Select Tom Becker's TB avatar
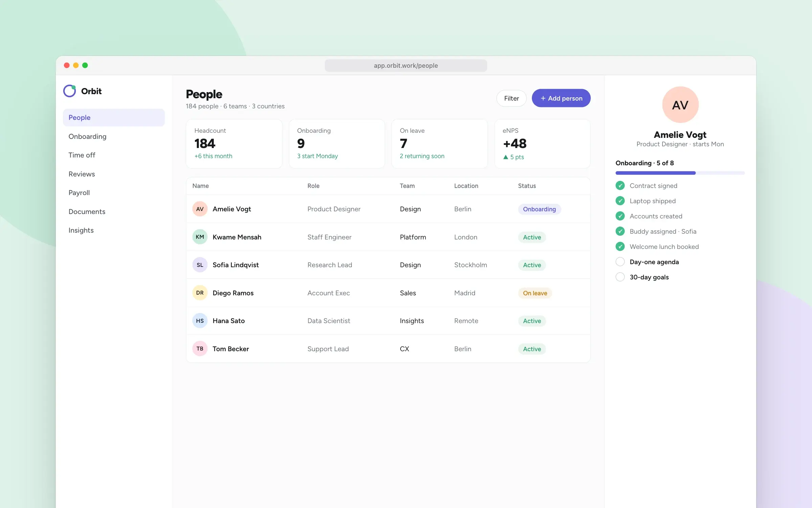This screenshot has width=812, height=508. tap(200, 349)
